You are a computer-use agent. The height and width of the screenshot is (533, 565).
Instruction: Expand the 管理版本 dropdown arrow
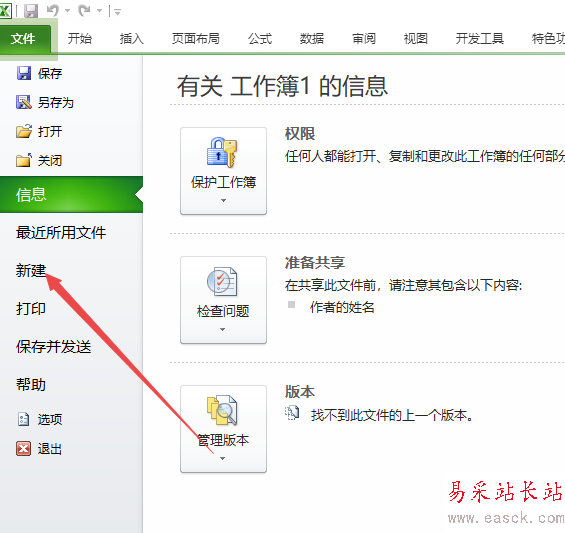pyautogui.click(x=223, y=458)
